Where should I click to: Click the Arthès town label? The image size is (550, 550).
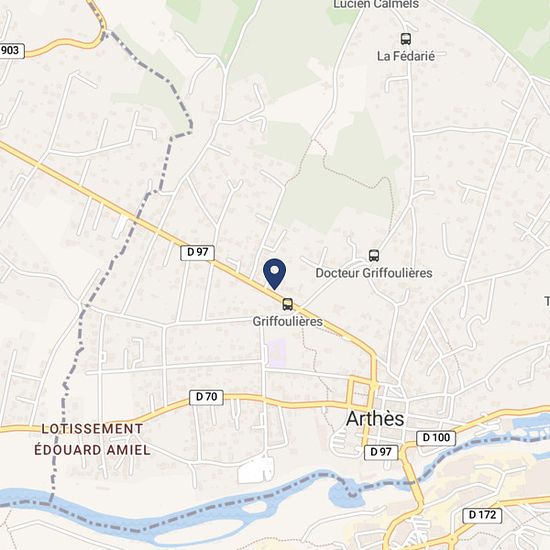click(375, 419)
